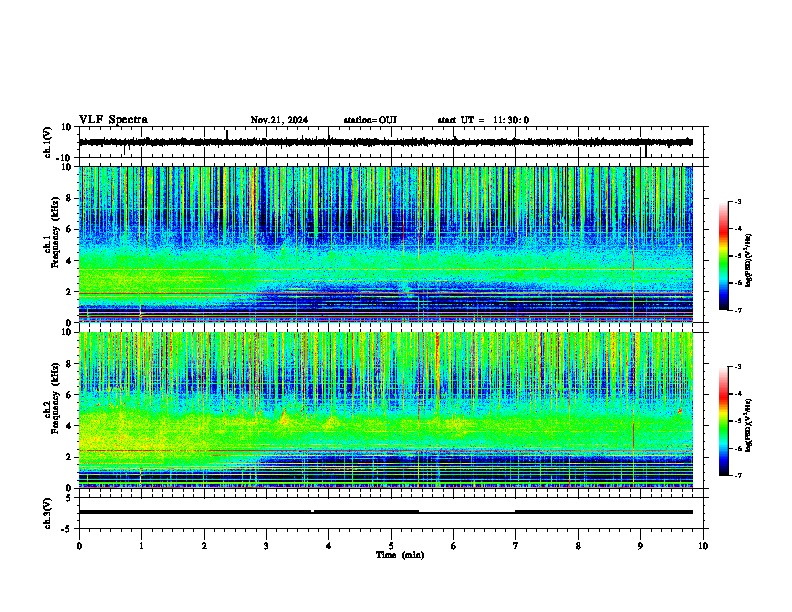This screenshot has height=612, width=792.
Task: Click the 'Time (min)' axis label
Action: click(400, 555)
